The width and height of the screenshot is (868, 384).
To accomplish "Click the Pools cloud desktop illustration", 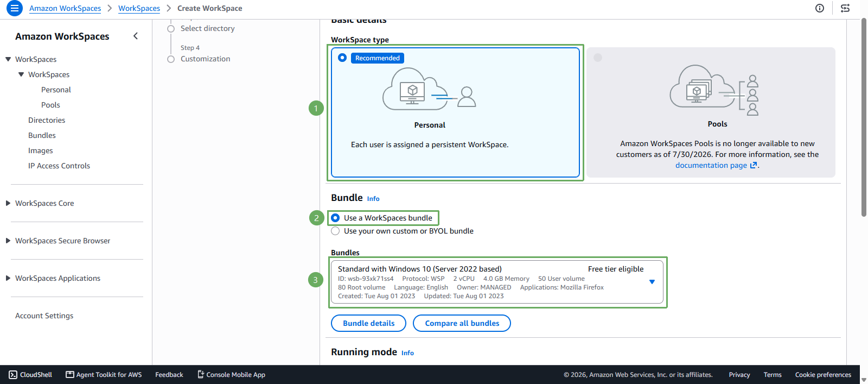I will [x=714, y=90].
